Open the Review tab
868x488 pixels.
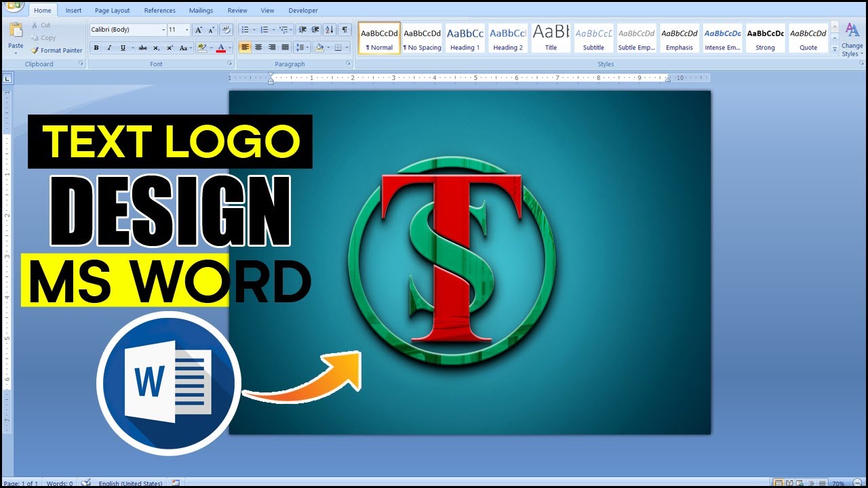click(x=237, y=10)
